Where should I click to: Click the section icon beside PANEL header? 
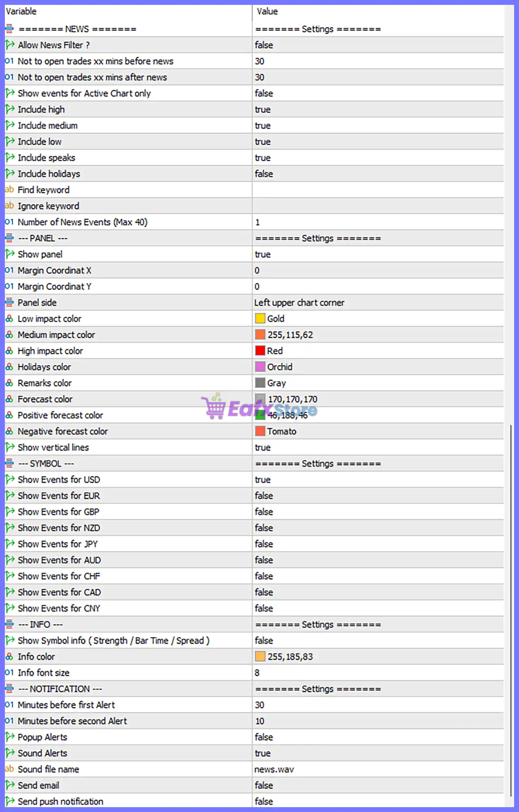point(9,238)
